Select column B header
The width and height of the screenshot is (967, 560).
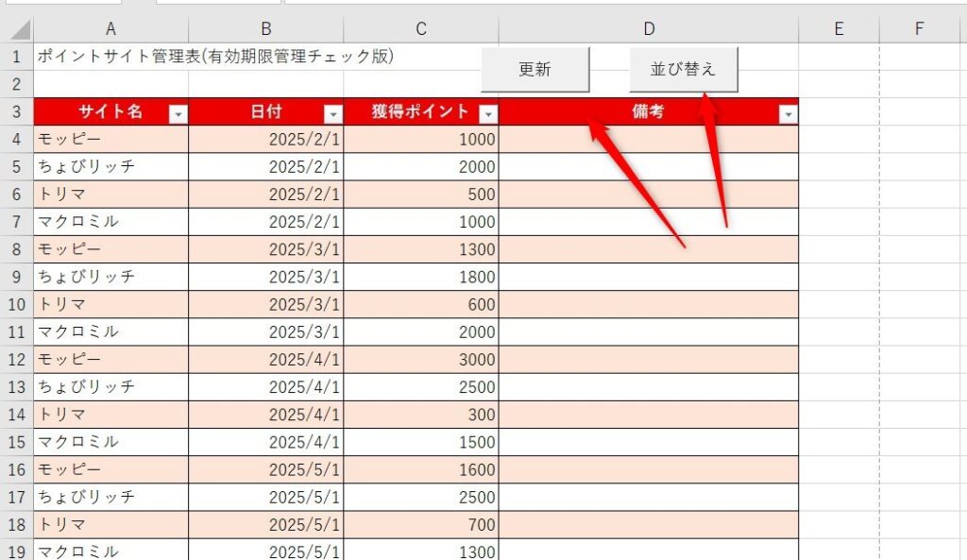pyautogui.click(x=265, y=29)
